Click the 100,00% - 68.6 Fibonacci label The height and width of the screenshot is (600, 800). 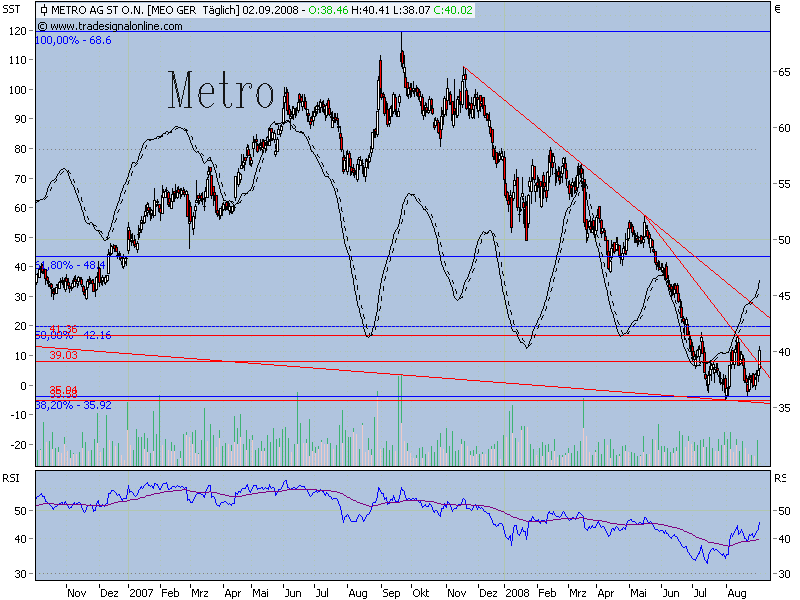[73, 41]
